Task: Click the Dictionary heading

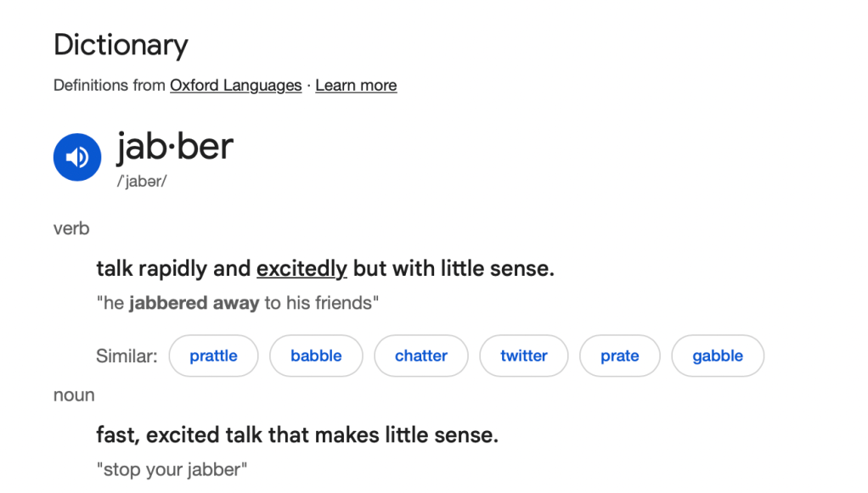Action: (121, 45)
